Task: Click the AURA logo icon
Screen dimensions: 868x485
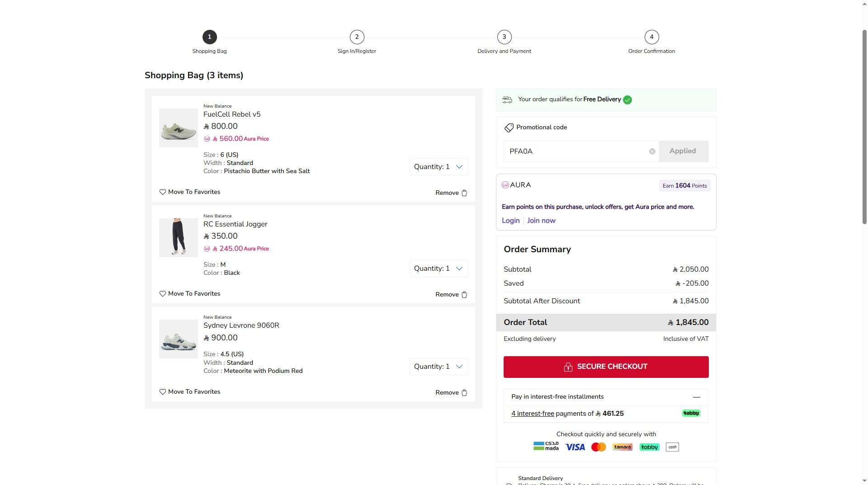Action: point(505,185)
